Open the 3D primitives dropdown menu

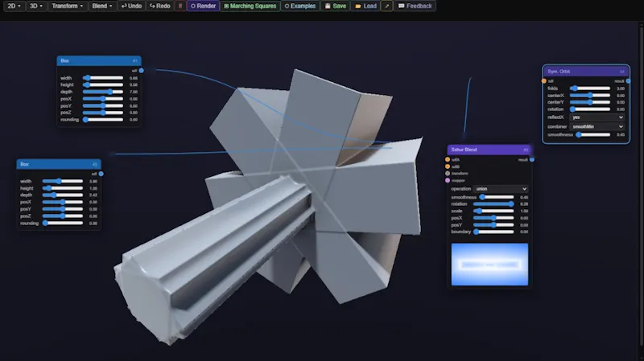(x=36, y=6)
